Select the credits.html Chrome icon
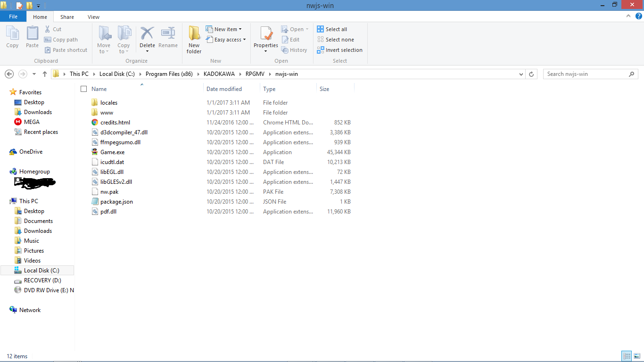Viewport: 644px width, 362px height. 95,123
